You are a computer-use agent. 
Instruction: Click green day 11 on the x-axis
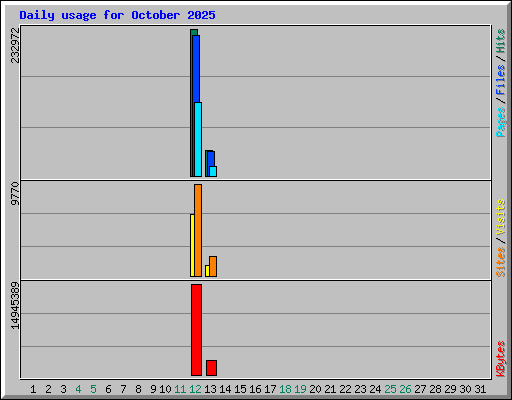(x=180, y=389)
